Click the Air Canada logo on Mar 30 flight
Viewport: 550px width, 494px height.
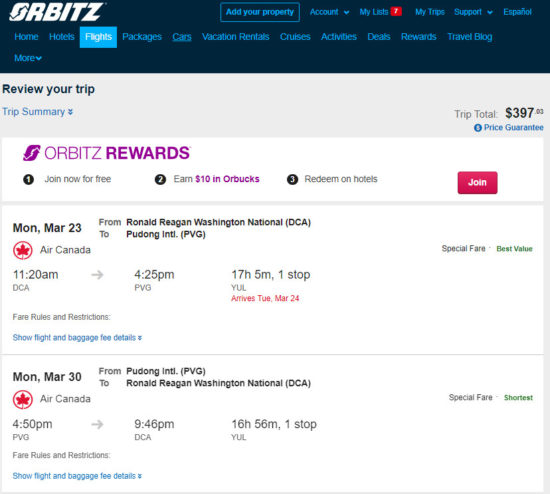(x=23, y=400)
